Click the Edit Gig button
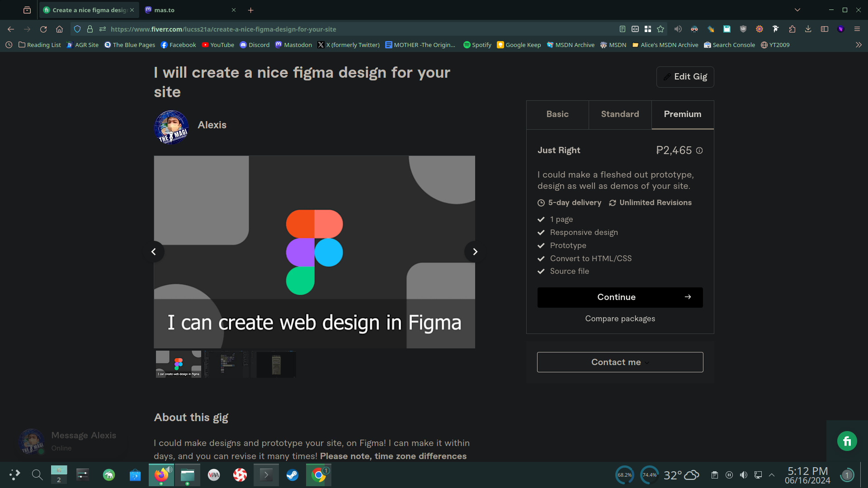The width and height of the screenshot is (868, 488). (685, 77)
